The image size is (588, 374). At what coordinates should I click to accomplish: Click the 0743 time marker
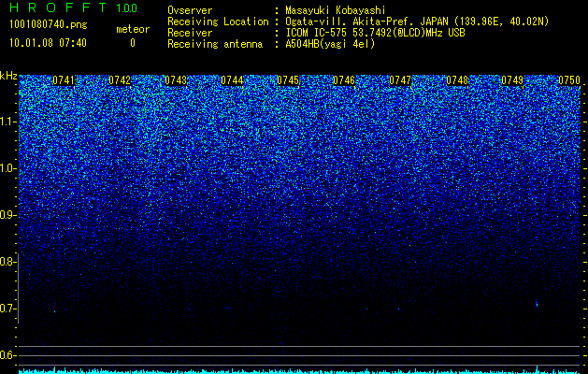(x=176, y=80)
